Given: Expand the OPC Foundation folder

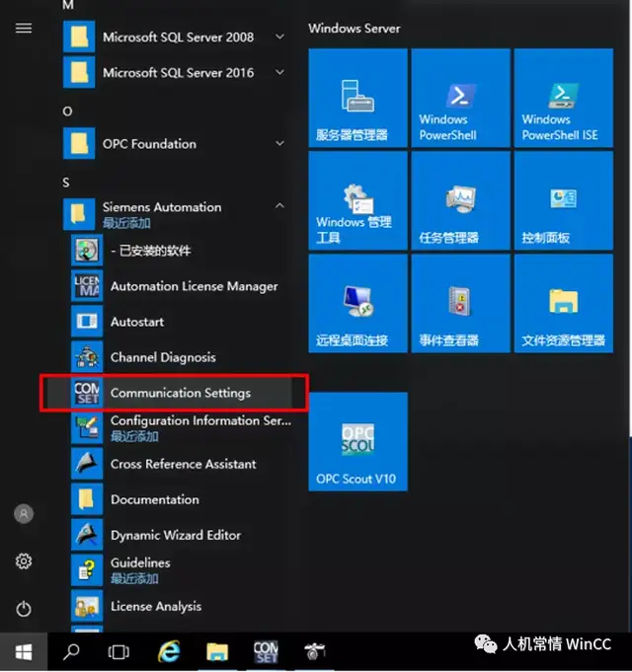Looking at the screenshot, I should tap(279, 144).
